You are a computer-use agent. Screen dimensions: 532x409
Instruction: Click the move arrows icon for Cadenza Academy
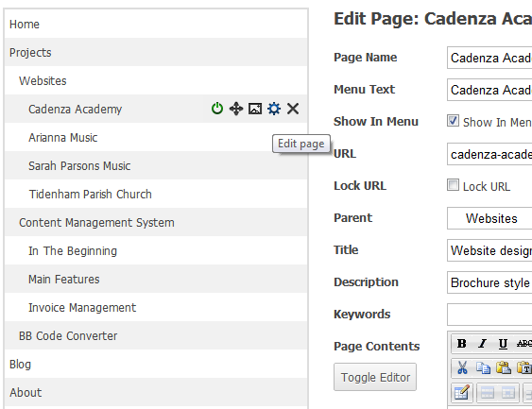coord(236,109)
